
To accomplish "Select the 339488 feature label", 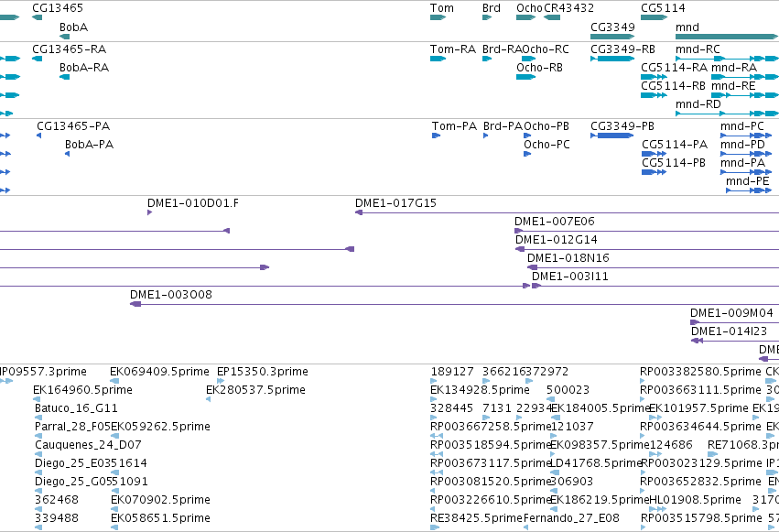I will pyautogui.click(x=57, y=518).
